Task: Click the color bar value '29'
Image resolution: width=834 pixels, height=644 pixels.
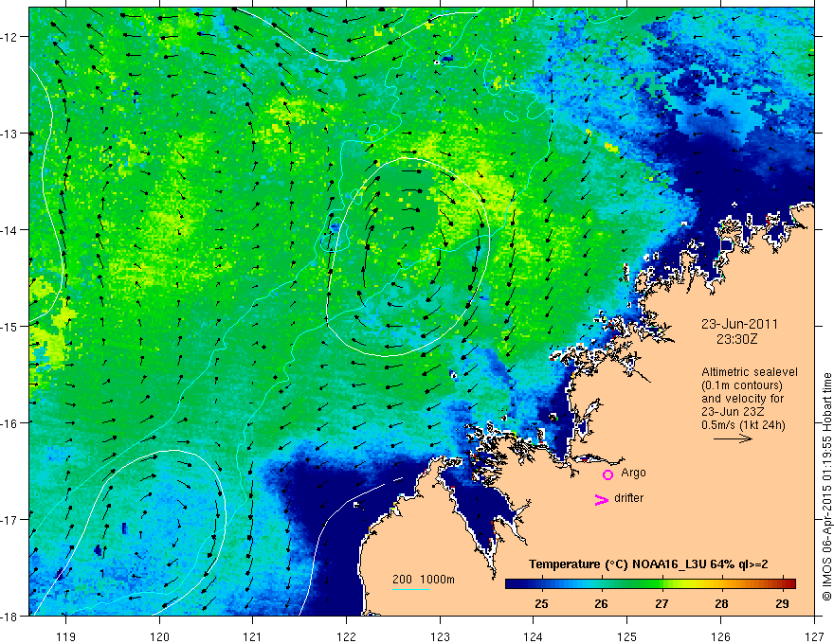Action: click(782, 603)
